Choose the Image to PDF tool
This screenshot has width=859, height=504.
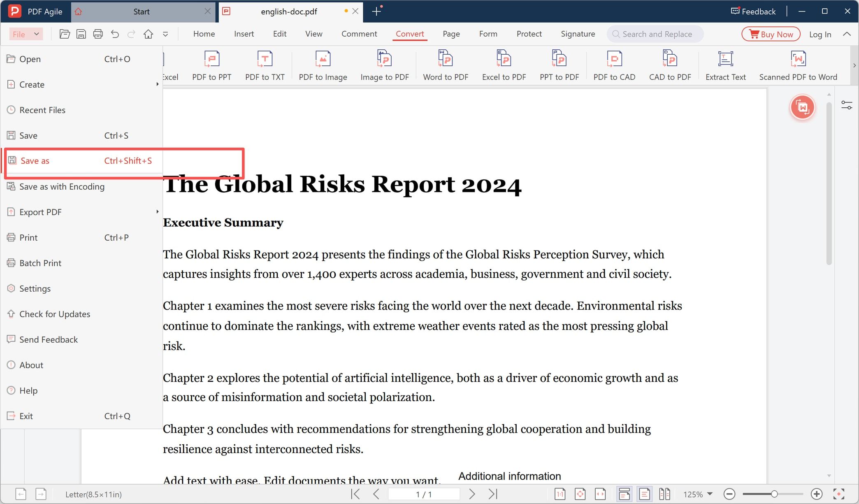(385, 65)
